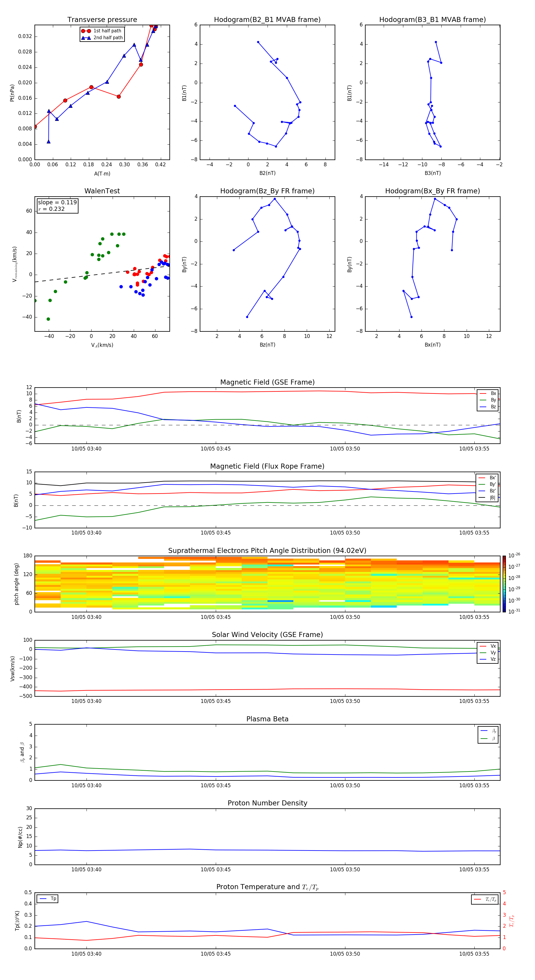Click the 'slope = 0.119' annotation
The image size is (535, 980).
pos(57,203)
